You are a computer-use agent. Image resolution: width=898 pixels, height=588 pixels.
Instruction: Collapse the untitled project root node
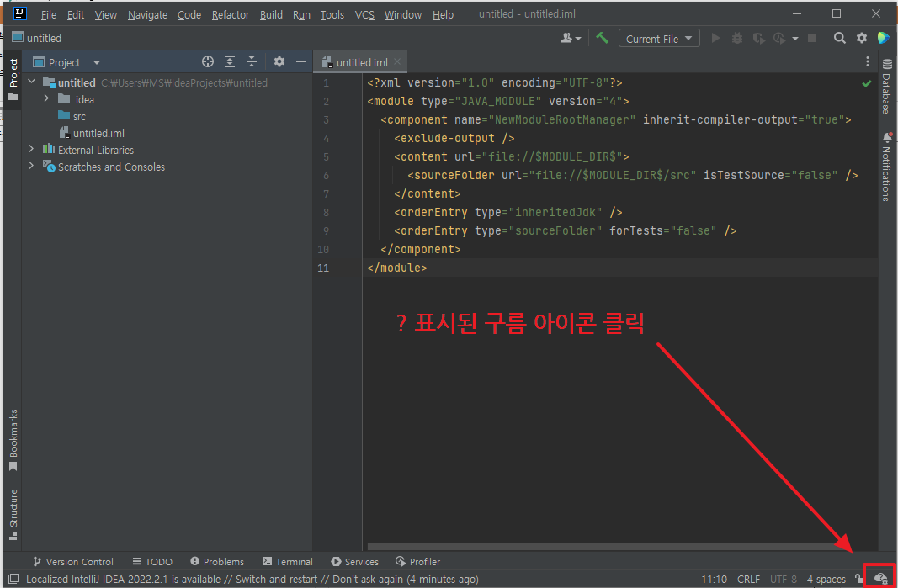tap(32, 82)
